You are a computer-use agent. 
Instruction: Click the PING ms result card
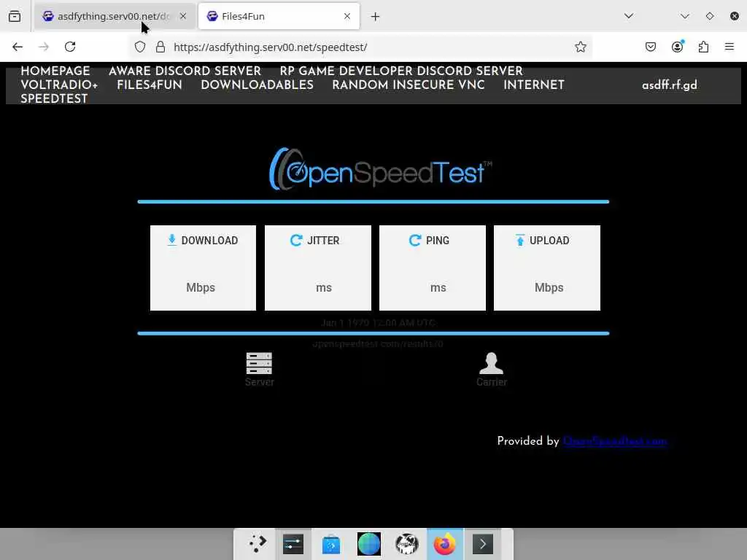tap(433, 268)
